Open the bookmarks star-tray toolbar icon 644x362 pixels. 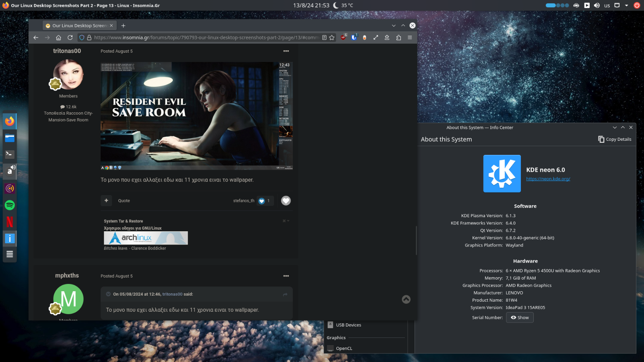point(387,37)
